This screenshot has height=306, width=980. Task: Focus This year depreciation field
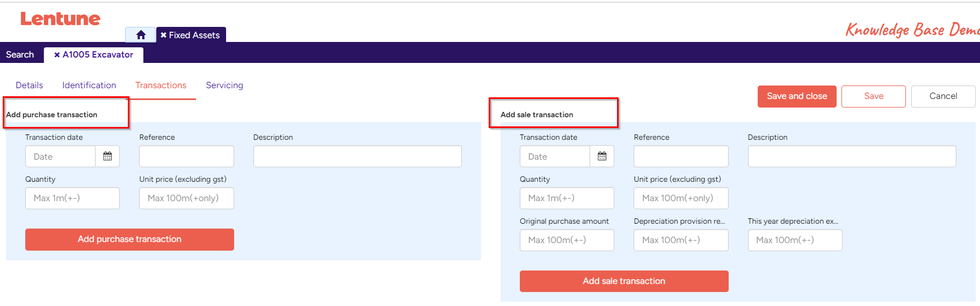click(795, 240)
